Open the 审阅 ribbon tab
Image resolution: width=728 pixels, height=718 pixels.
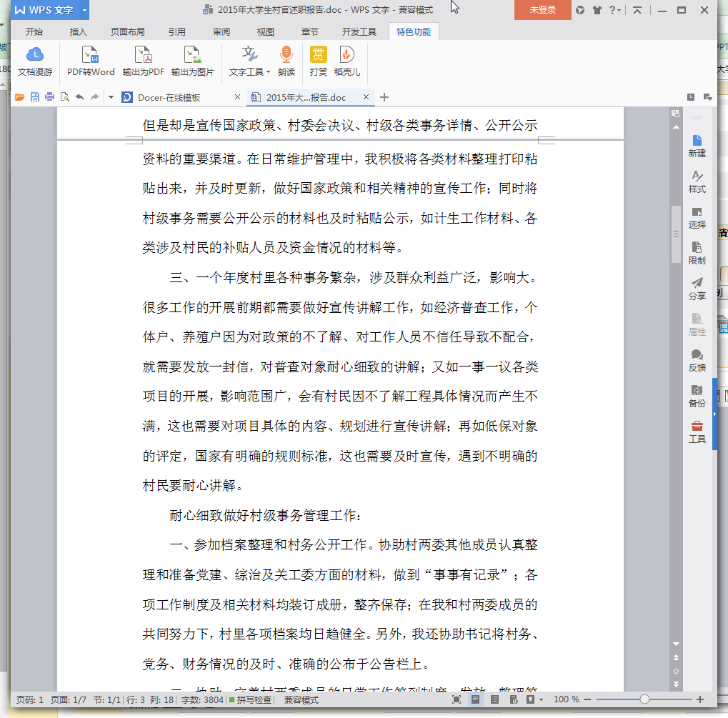click(221, 31)
